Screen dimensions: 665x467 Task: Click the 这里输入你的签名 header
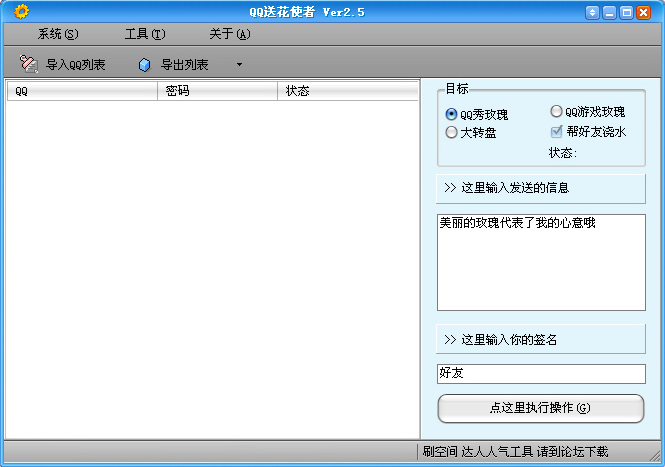coord(541,339)
